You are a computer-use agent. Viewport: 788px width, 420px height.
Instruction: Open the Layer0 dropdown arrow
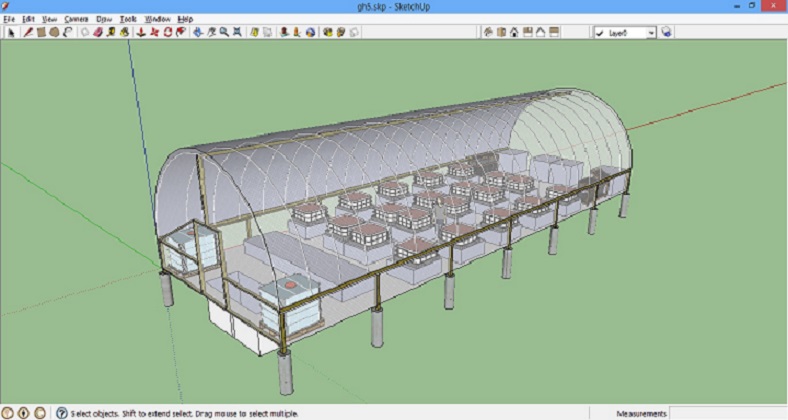tap(651, 33)
